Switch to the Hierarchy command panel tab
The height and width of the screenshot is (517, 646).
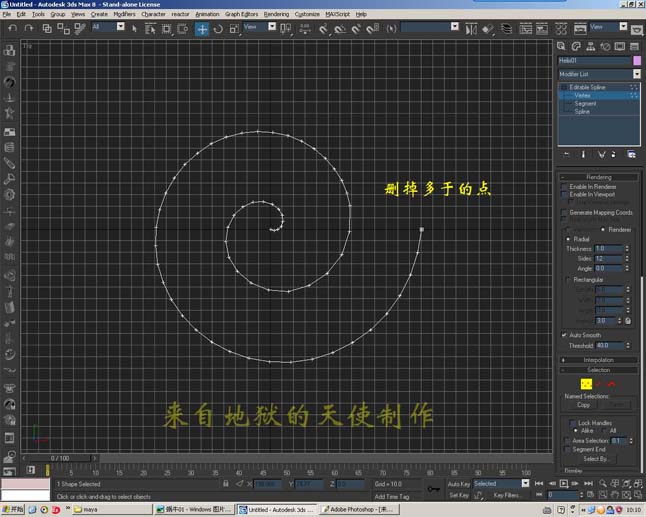coord(590,46)
